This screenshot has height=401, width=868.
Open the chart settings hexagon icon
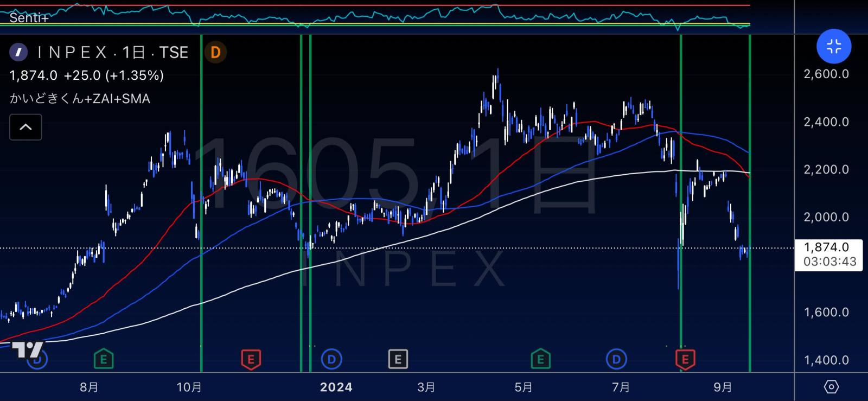pyautogui.click(x=831, y=387)
